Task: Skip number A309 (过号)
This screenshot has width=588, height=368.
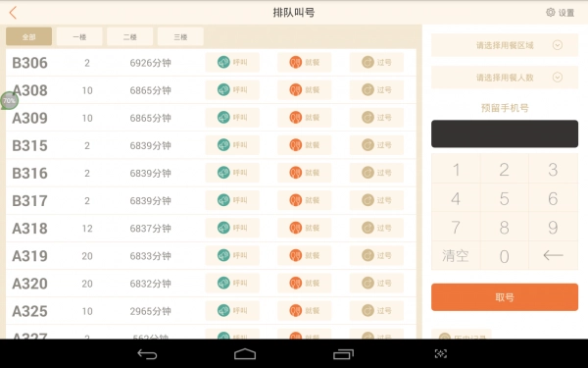Action: (376, 117)
